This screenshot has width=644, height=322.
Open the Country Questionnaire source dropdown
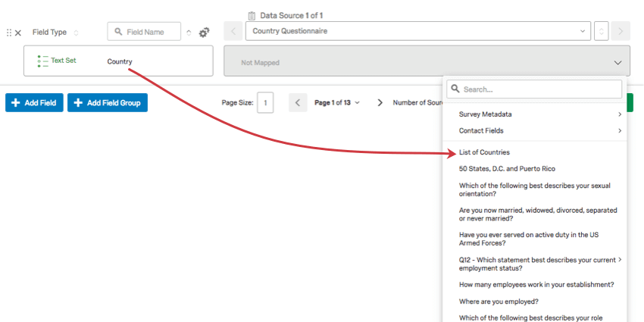click(418, 31)
